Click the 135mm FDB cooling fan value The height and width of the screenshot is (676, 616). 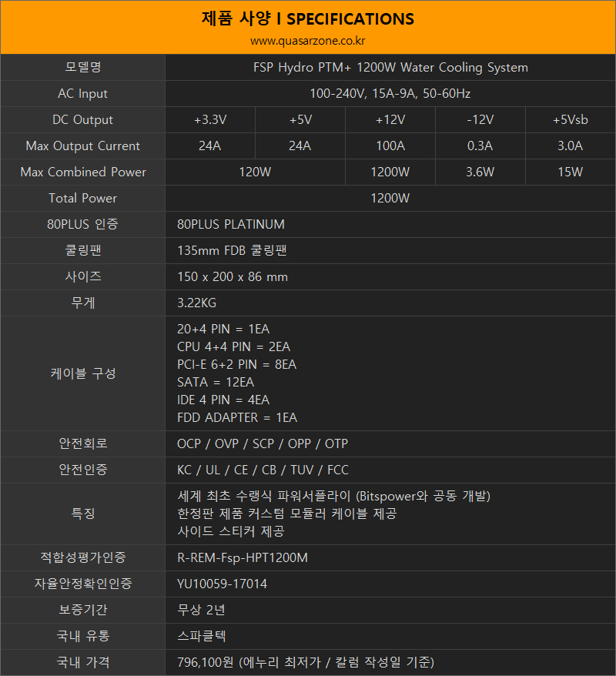click(x=232, y=251)
